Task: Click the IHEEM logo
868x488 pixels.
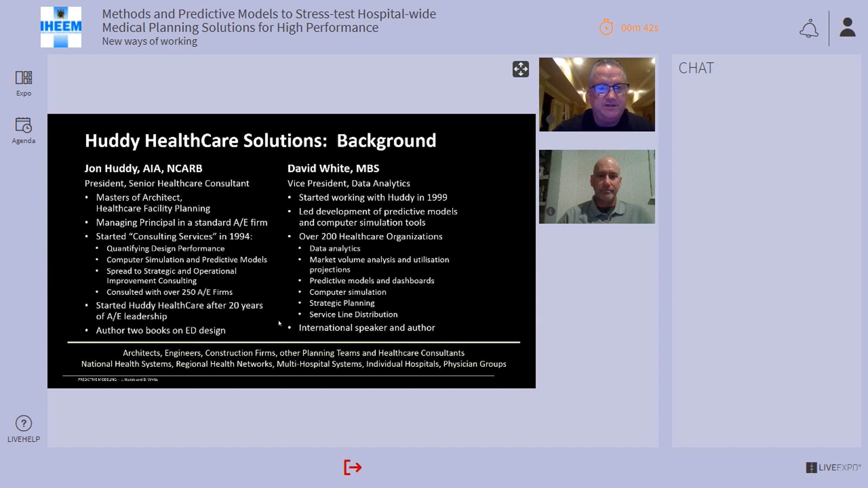Action: 61,27
